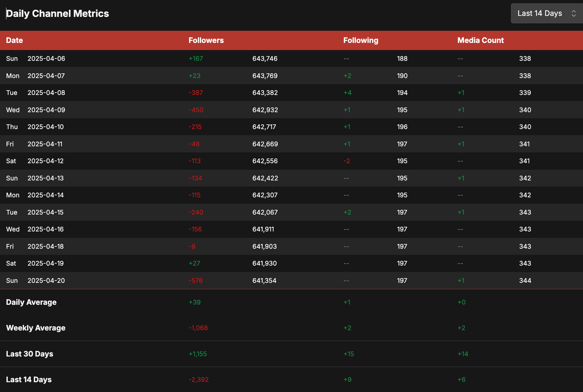Viewport: 583px width, 392px height.
Task: Select the 2025-04-10 date cell
Action: (x=46, y=127)
